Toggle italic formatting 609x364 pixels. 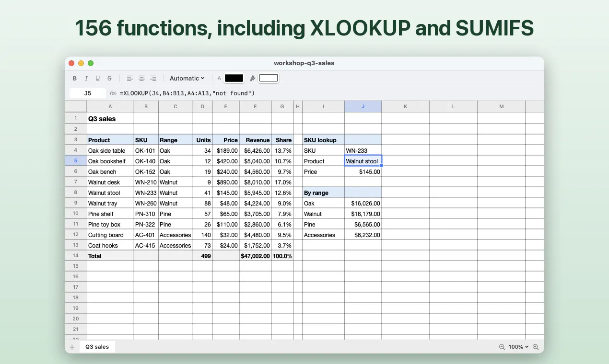pyautogui.click(x=86, y=78)
